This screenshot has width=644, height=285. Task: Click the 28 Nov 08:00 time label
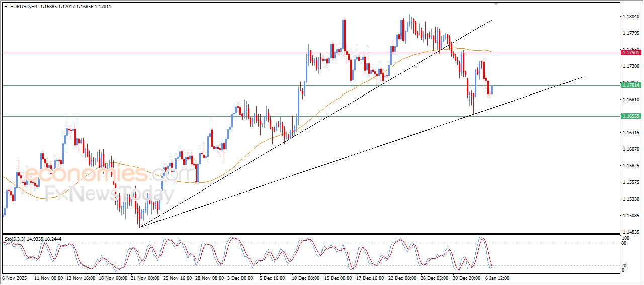[209, 277]
